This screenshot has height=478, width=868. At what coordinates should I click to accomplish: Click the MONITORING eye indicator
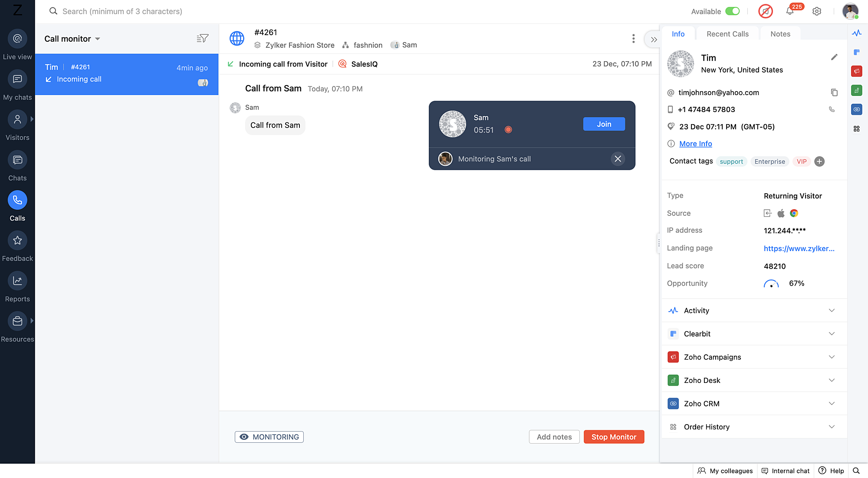[269, 437]
